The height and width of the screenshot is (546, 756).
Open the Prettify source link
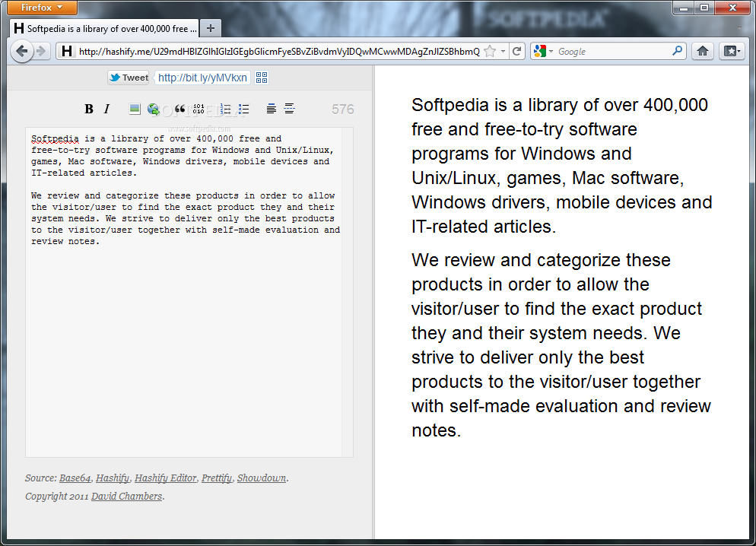pos(217,478)
